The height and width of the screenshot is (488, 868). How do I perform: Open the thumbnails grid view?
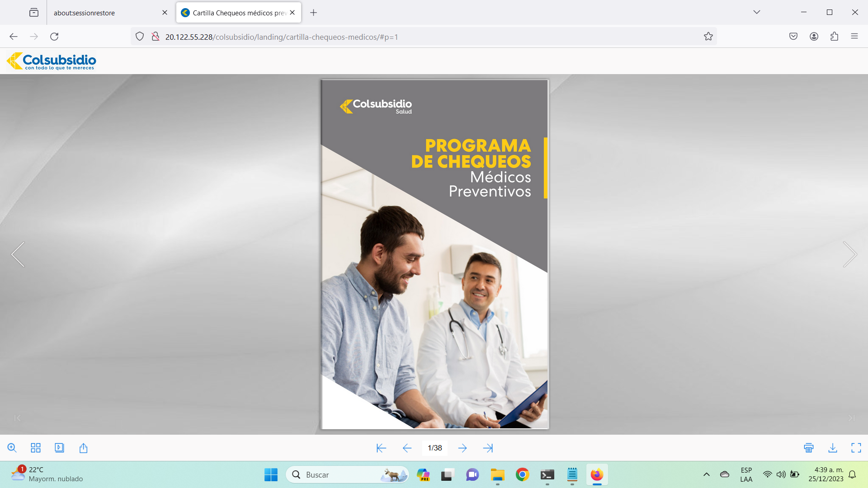click(x=36, y=448)
